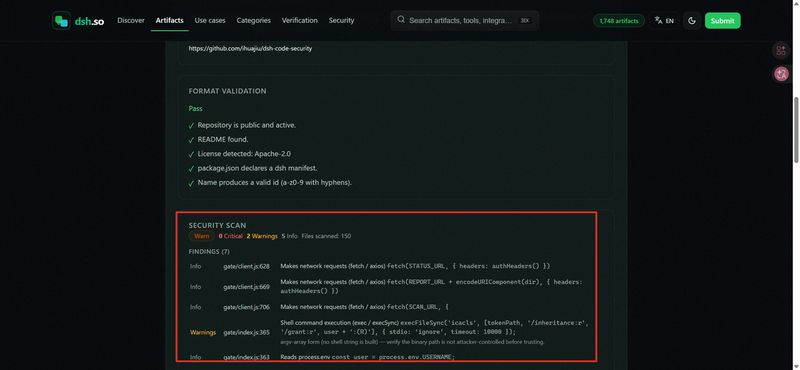The image size is (800, 370).
Task: Click the FORMAT VALIDATION heading
Action: 228,91
